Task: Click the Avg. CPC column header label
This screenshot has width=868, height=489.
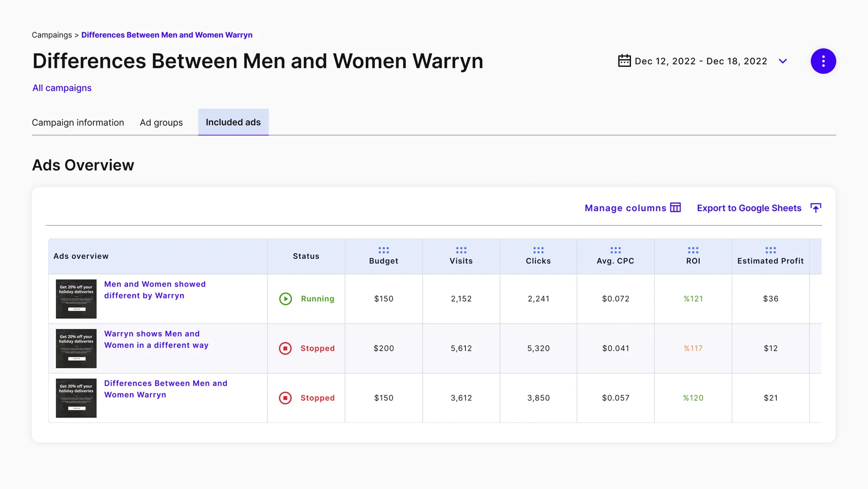Action: (615, 261)
